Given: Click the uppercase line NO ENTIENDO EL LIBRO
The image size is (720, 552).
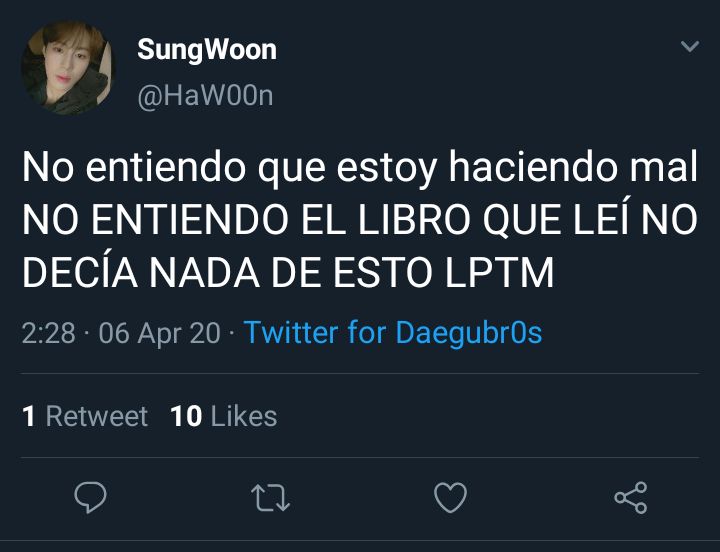Looking at the screenshot, I should tap(360, 220).
